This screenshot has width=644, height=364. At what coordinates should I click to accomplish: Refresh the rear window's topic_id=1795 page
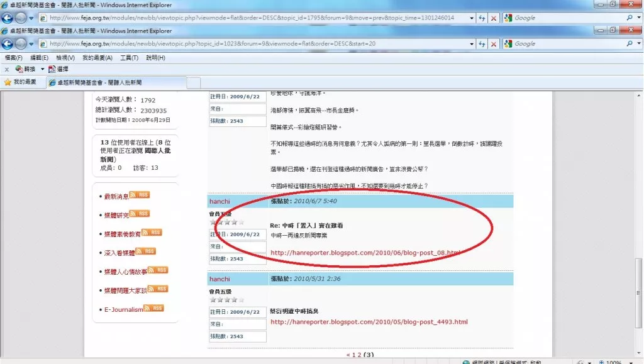pyautogui.click(x=482, y=18)
